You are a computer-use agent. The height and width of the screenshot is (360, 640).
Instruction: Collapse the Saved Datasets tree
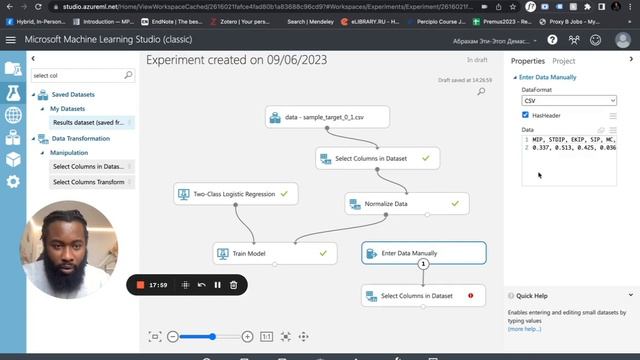[x=33, y=95]
